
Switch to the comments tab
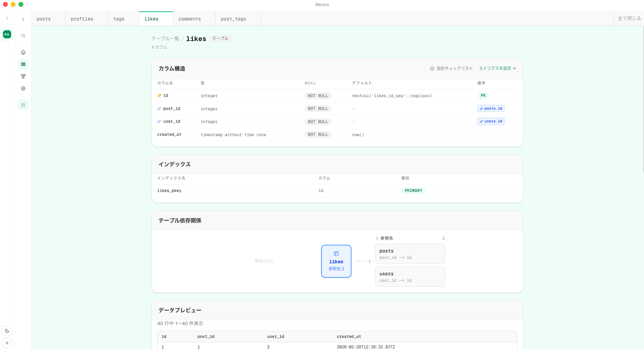point(190,19)
